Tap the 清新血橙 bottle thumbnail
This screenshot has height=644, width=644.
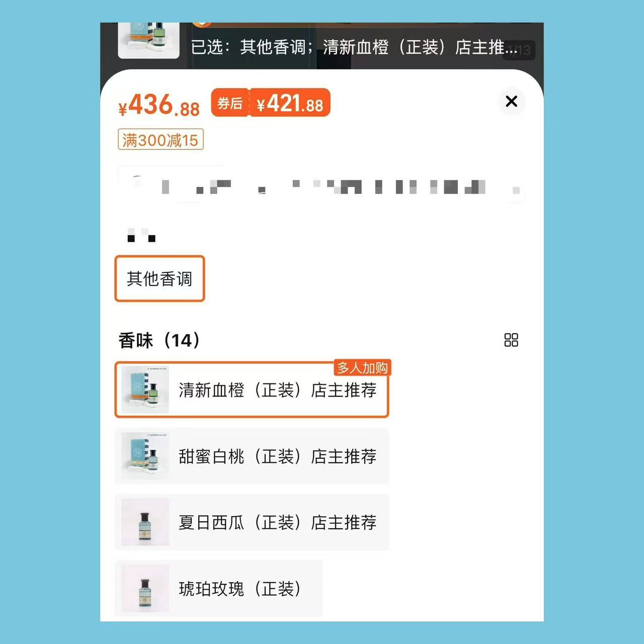[145, 390]
